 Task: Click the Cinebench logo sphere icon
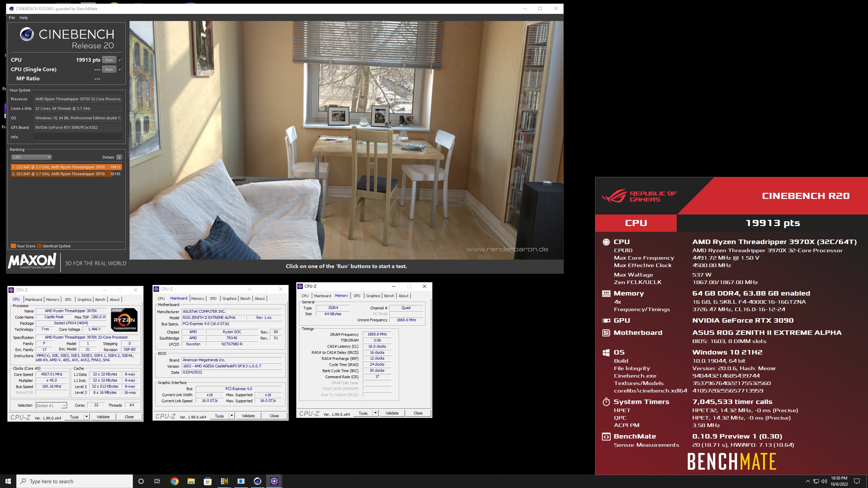(27, 34)
